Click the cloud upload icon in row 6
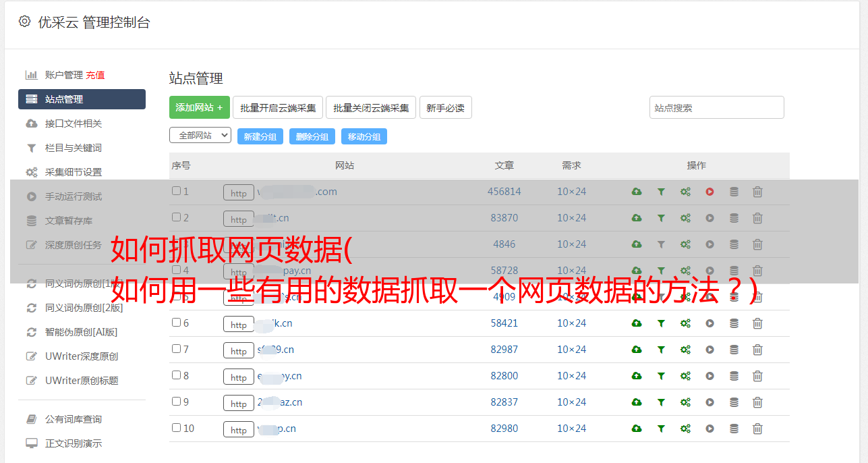Screen dimensions: 868x463 (x=637, y=323)
